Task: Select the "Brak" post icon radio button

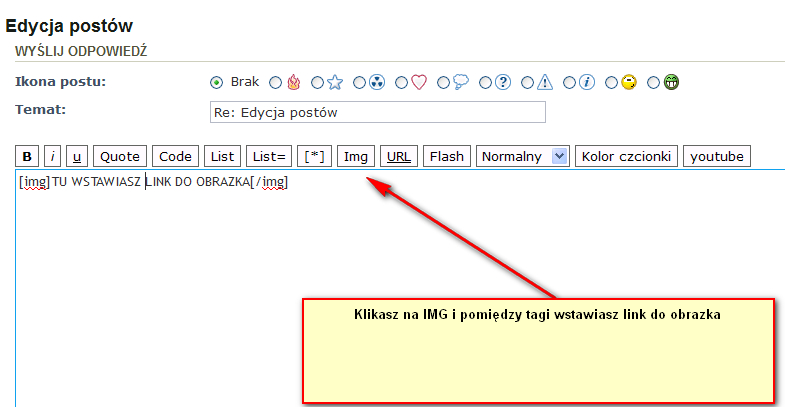Action: click(216, 82)
